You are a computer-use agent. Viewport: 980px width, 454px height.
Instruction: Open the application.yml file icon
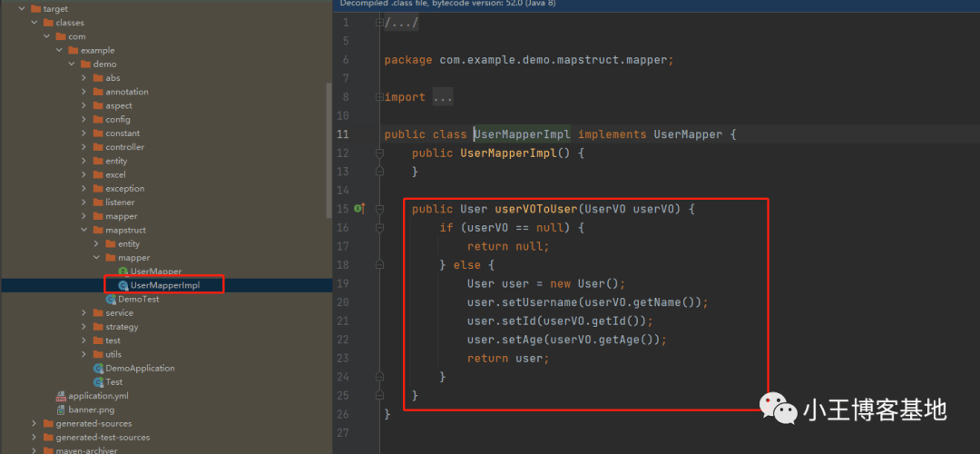(61, 396)
